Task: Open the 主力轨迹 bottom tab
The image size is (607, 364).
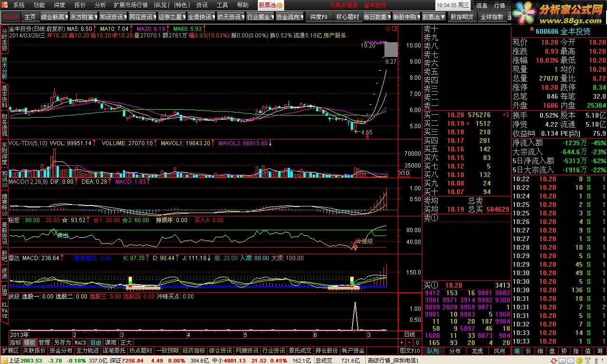Action: click(x=88, y=351)
